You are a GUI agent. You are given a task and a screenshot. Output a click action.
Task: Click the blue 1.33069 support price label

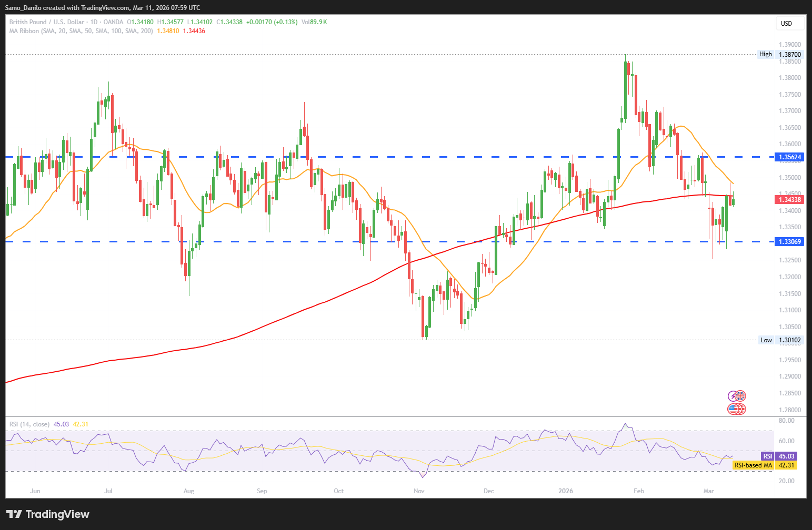click(789, 242)
